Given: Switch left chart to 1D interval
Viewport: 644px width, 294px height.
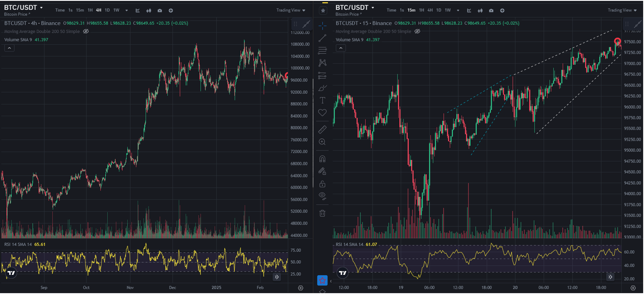Looking at the screenshot, I should 107,10.
